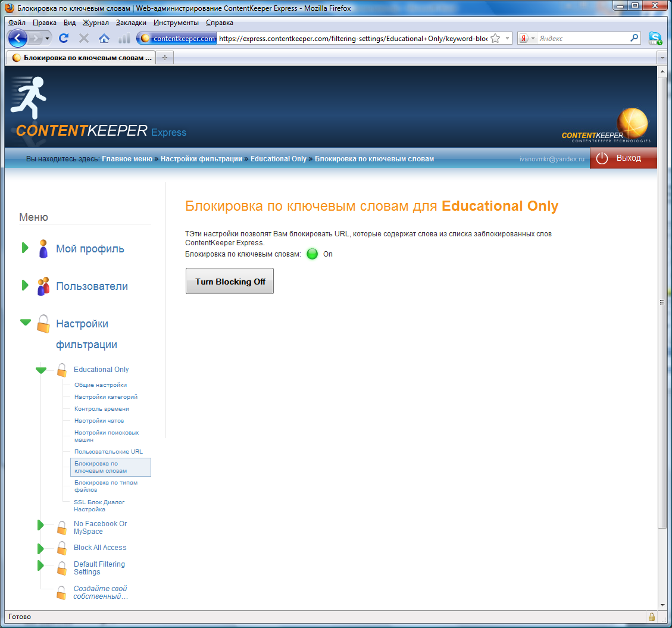Open the Закладки menu
This screenshot has height=628, width=672.
pos(131,23)
